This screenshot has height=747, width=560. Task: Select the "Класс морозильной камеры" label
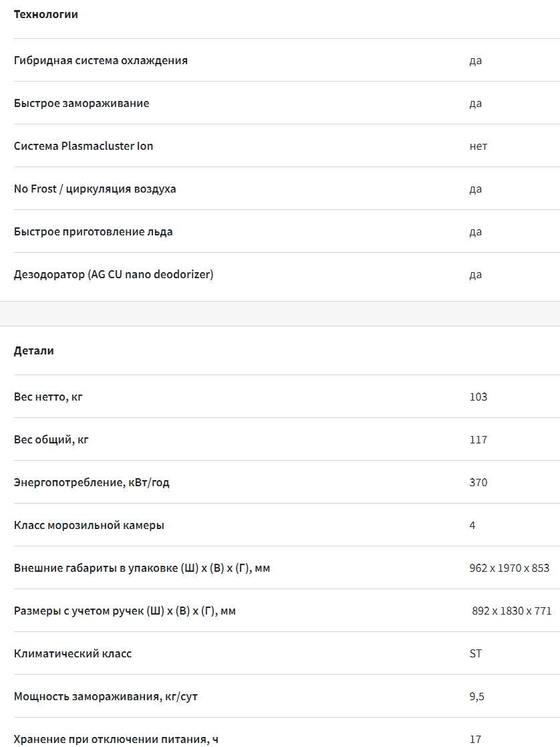coord(88,525)
